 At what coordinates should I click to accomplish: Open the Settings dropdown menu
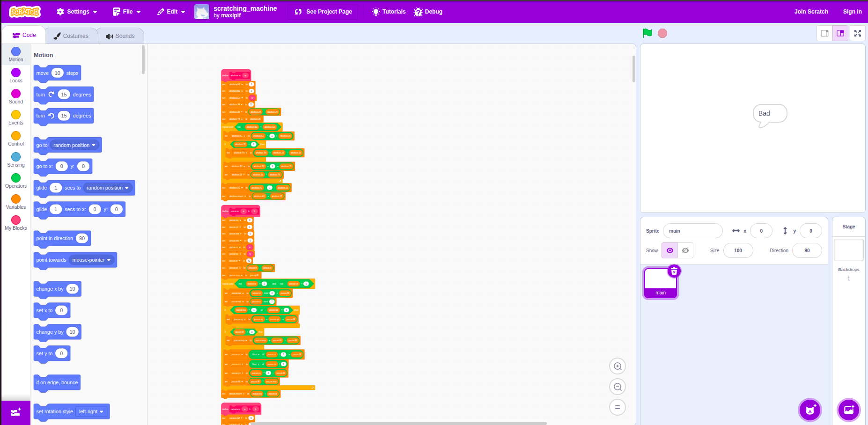pyautogui.click(x=77, y=12)
